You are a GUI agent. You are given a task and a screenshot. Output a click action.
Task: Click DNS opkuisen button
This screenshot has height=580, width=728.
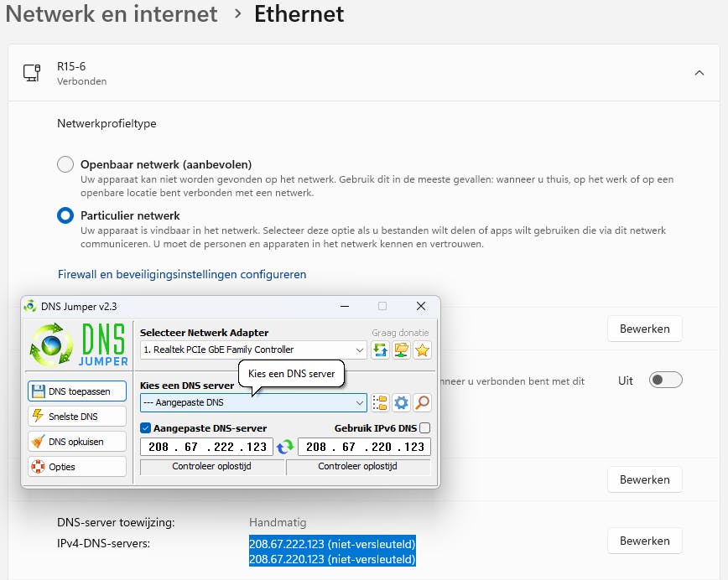77,441
